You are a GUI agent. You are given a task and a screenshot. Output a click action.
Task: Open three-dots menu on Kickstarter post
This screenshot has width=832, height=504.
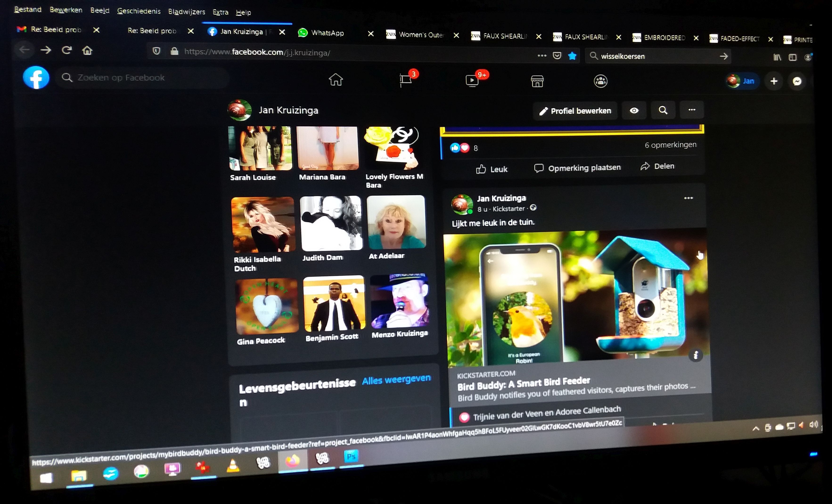pos(688,198)
